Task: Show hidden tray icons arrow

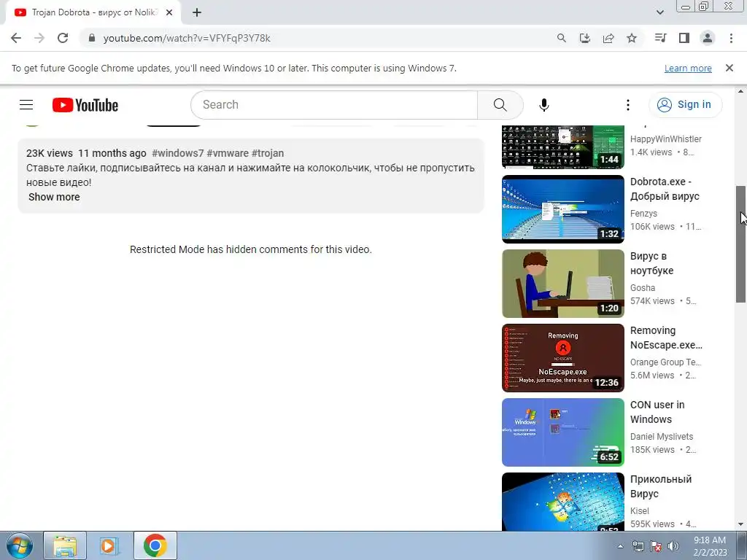Action: 620,546
